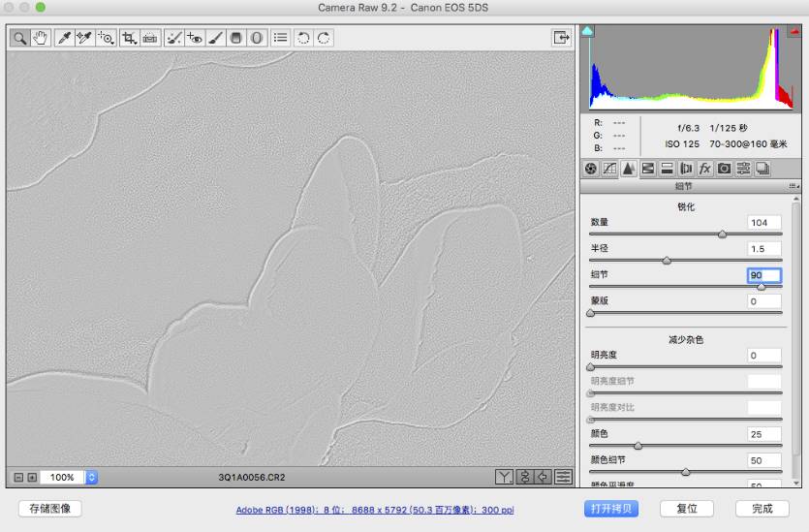Viewport: 809px width, 532px height.
Task: Edit the color field showing 25
Action: coord(764,434)
